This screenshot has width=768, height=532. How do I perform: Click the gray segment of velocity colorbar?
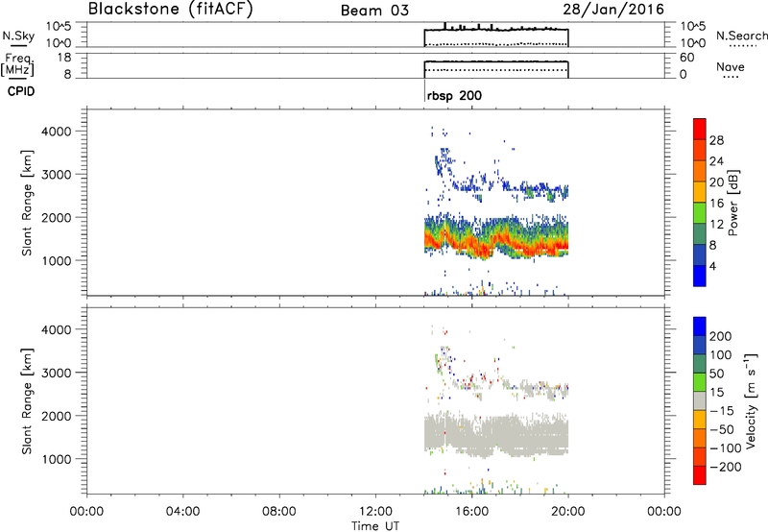pyautogui.click(x=700, y=400)
